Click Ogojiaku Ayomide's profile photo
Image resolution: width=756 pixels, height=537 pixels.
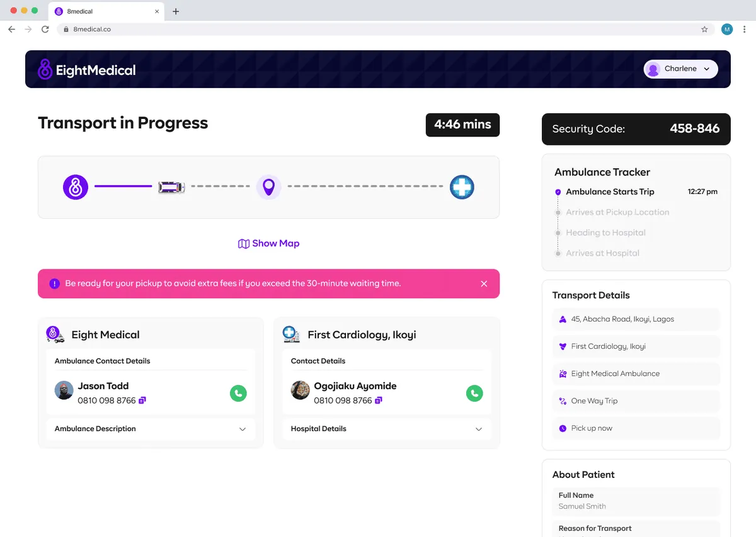pyautogui.click(x=300, y=390)
